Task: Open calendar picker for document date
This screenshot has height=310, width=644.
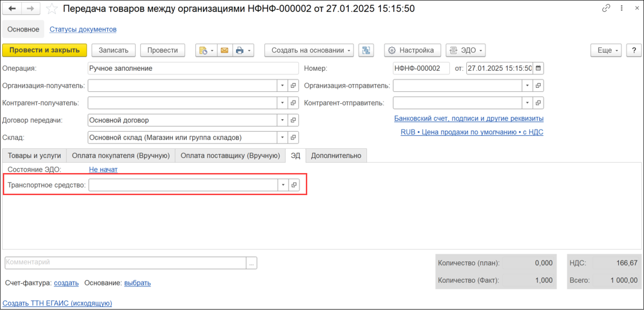Action: 538,68
